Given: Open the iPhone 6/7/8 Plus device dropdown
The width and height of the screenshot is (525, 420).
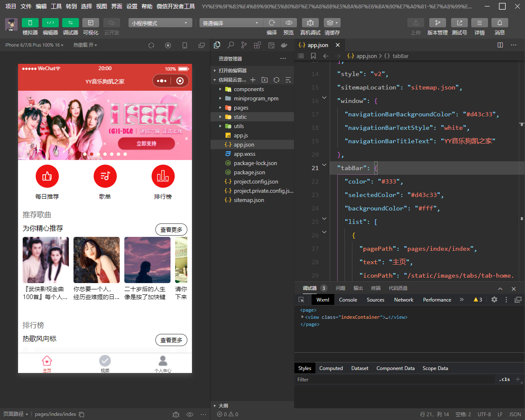Looking at the screenshot, I should pyautogui.click(x=34, y=45).
